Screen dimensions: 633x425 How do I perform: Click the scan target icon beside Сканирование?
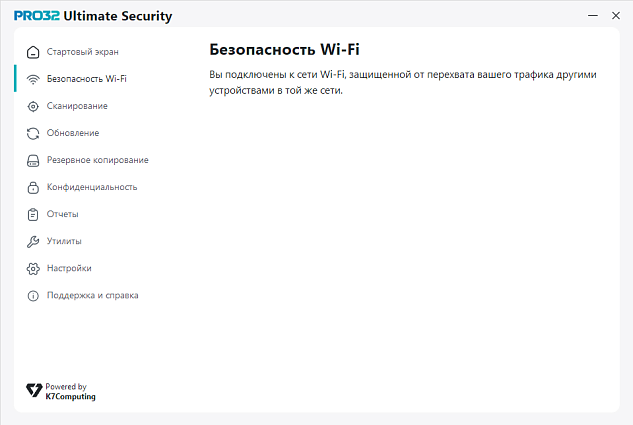tap(33, 106)
